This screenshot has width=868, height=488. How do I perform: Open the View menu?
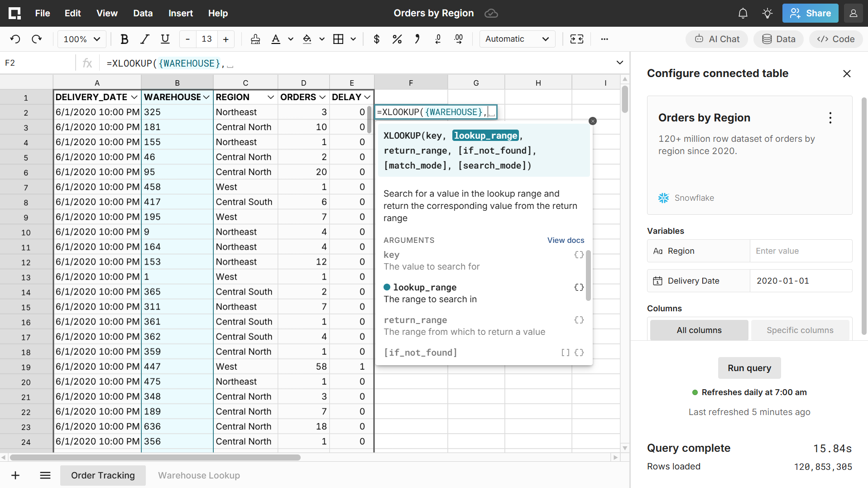(107, 13)
